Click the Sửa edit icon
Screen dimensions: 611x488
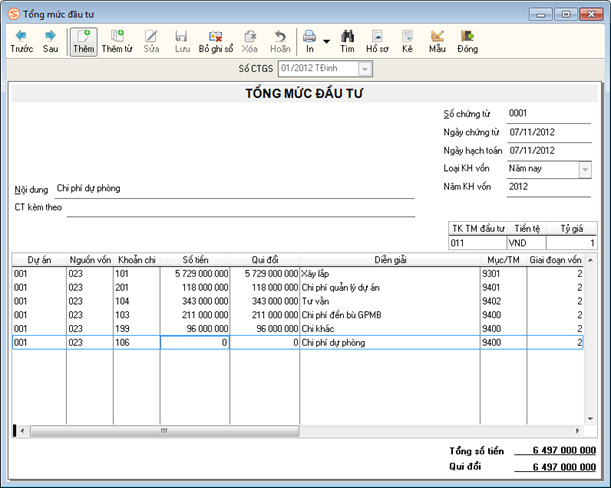point(151,42)
